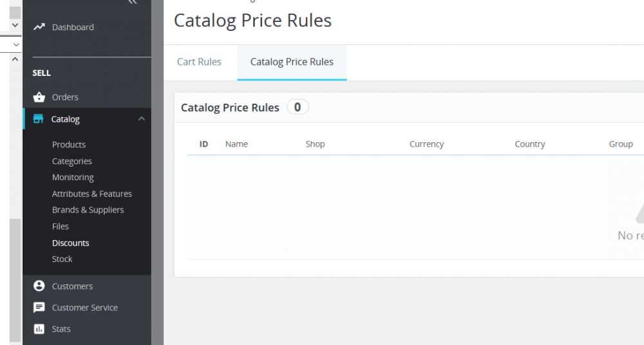Screen dimensions: 644x345
Task: Click the Catalog store icon
Action: [39, 119]
